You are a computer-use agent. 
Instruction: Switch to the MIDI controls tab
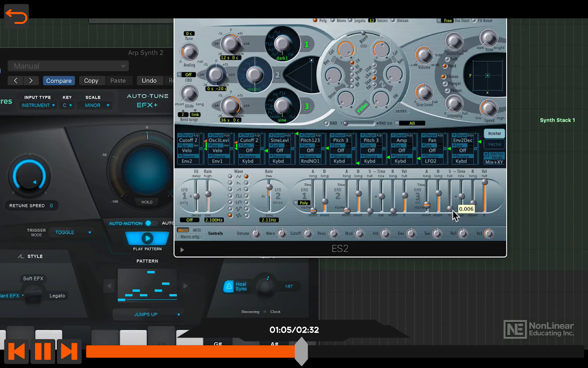click(197, 230)
